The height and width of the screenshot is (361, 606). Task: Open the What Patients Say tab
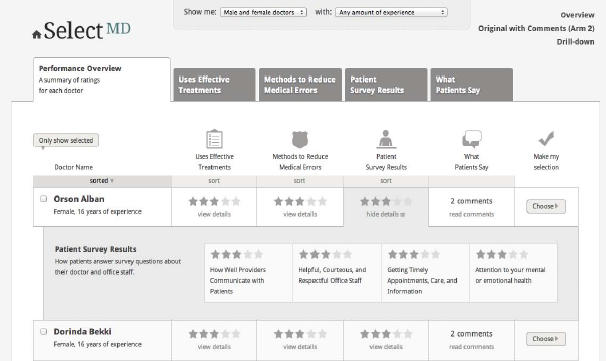click(x=472, y=85)
